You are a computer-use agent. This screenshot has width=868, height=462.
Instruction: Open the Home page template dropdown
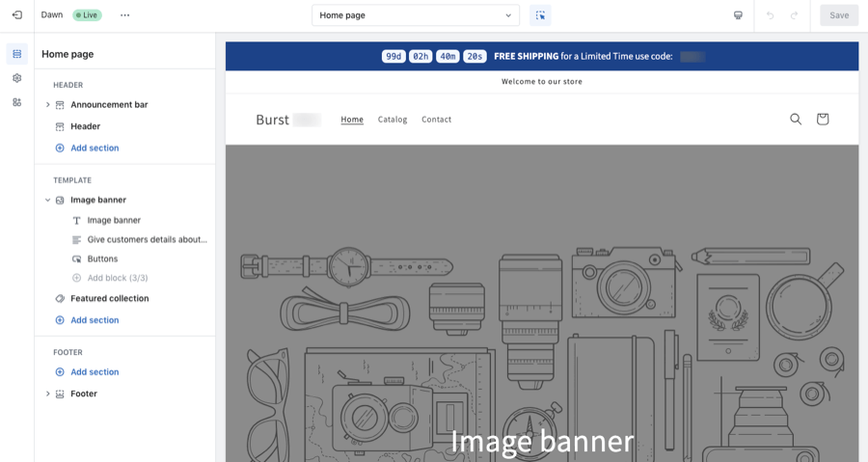point(415,15)
